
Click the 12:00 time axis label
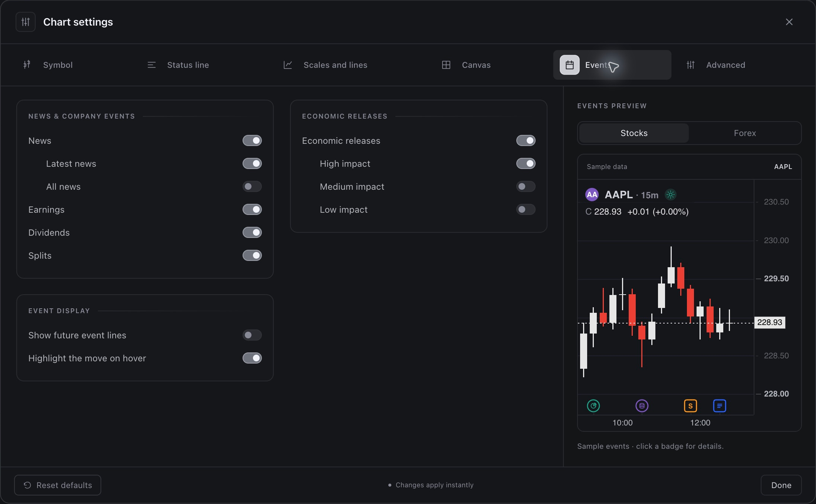coord(700,423)
